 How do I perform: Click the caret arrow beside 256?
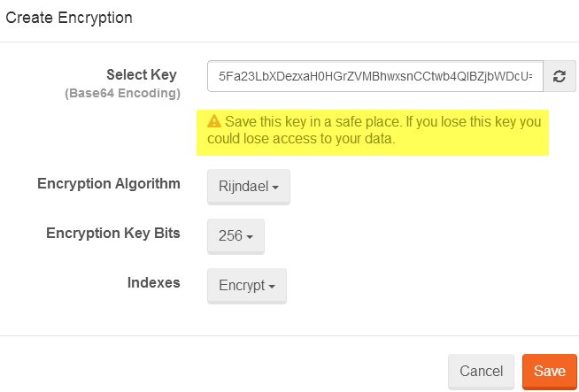click(x=250, y=237)
